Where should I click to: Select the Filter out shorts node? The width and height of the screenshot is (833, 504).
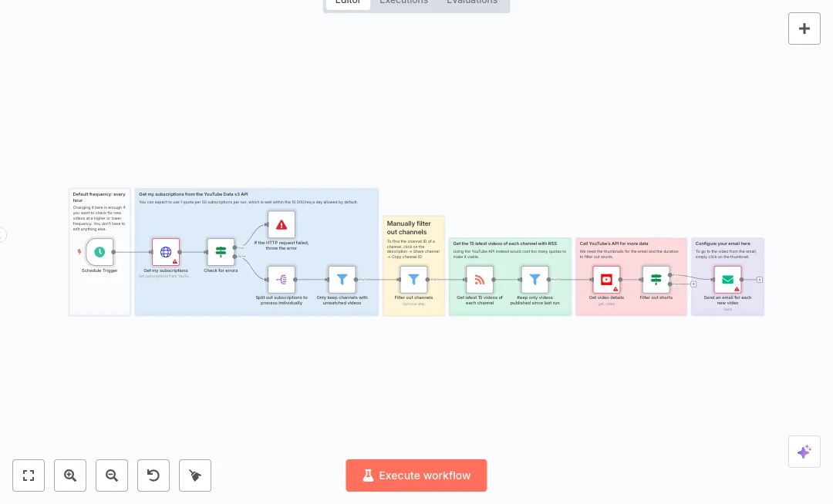(656, 280)
